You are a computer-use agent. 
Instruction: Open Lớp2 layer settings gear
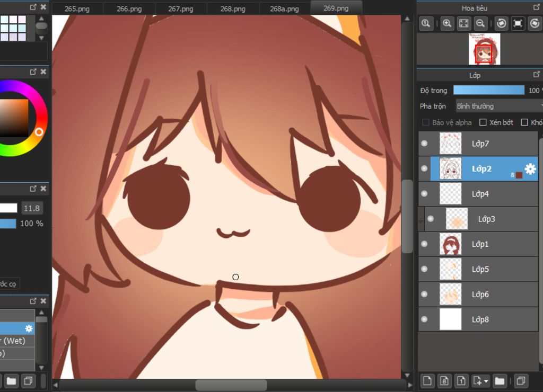(530, 169)
